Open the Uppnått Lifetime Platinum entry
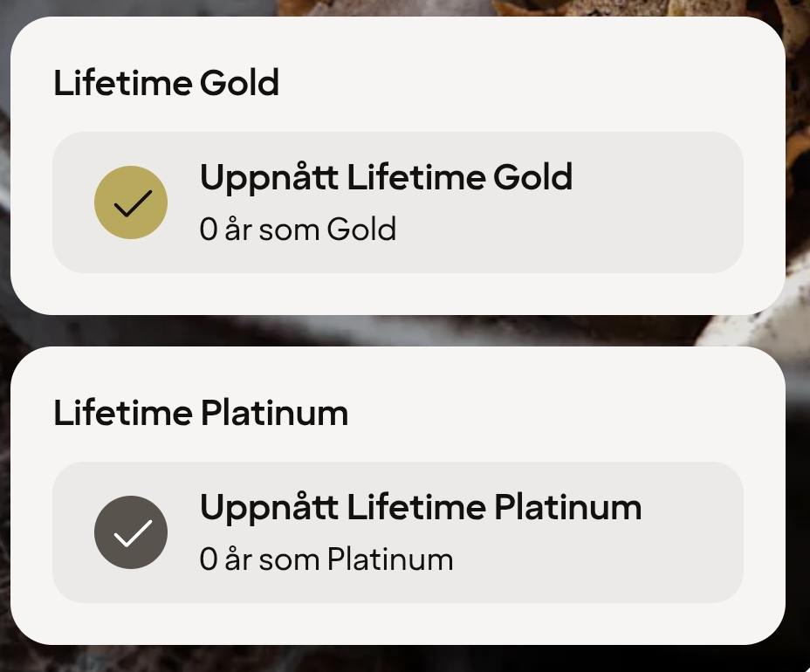The width and height of the screenshot is (810, 672). point(421,506)
